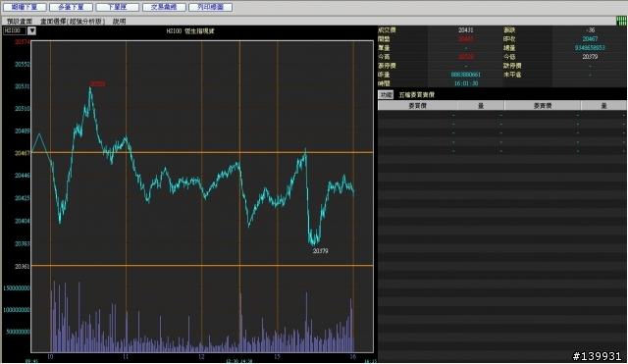Image resolution: width=628 pixels, height=364 pixels.
Task: Click the 漲跌 value -36
Action: pos(590,30)
